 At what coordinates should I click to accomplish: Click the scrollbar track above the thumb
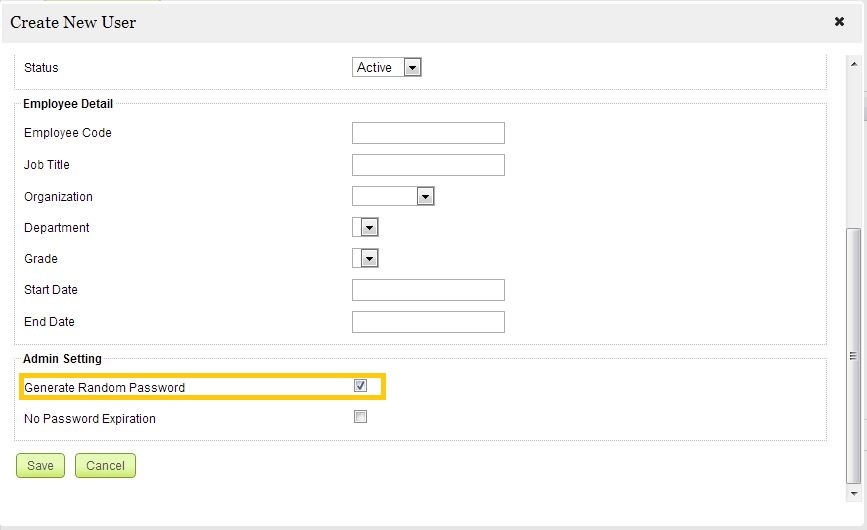[x=854, y=150]
